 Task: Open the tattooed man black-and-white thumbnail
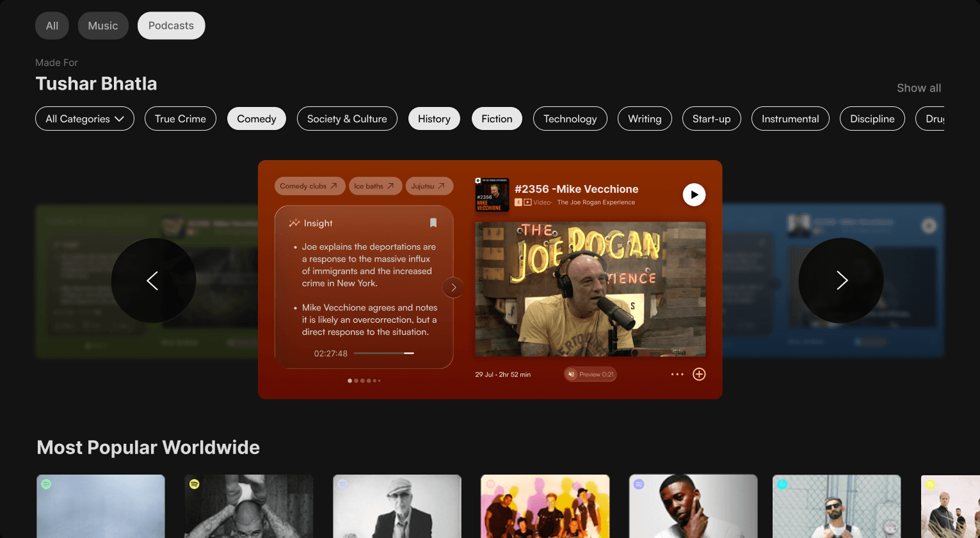pyautogui.click(x=249, y=506)
